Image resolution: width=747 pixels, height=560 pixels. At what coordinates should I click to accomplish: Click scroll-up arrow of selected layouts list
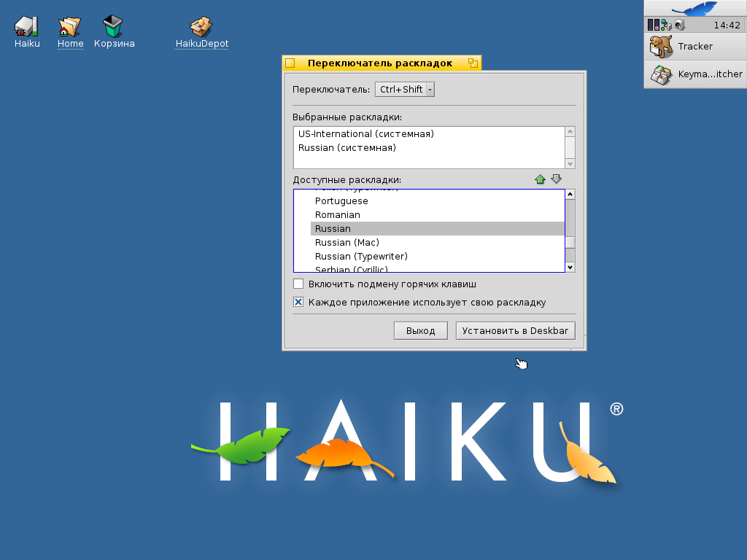[570, 131]
